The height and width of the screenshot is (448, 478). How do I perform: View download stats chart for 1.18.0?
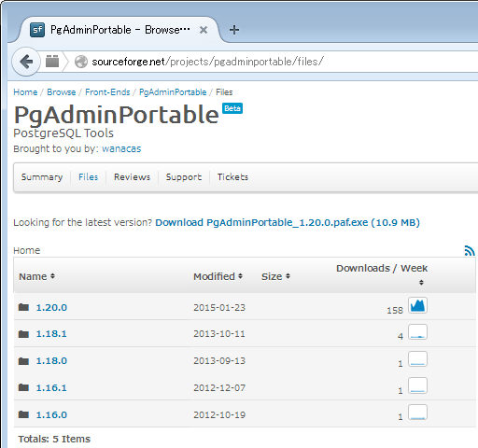point(417,359)
